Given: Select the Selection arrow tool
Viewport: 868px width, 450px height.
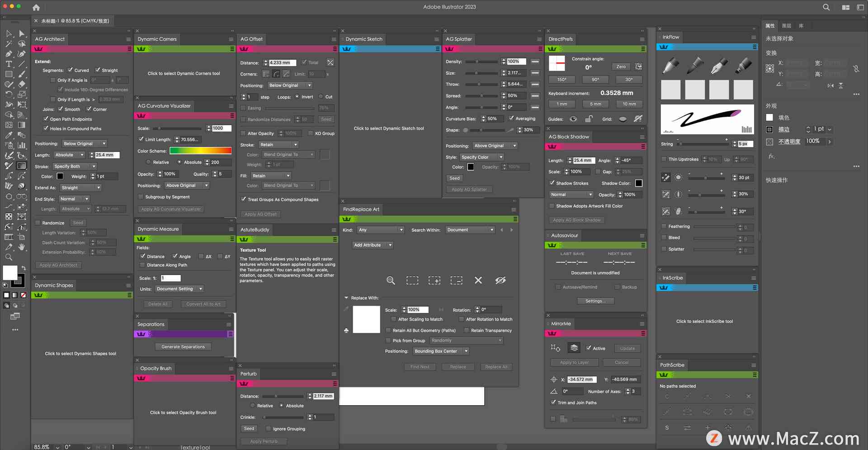Looking at the screenshot, I should 9,33.
